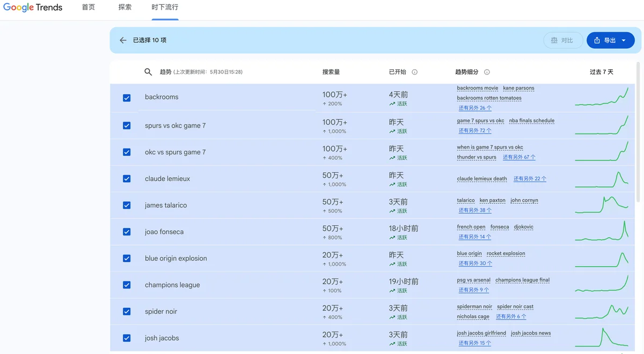Uncheck the champions league checkbox
Viewport: 644px width, 354px height.
click(127, 285)
